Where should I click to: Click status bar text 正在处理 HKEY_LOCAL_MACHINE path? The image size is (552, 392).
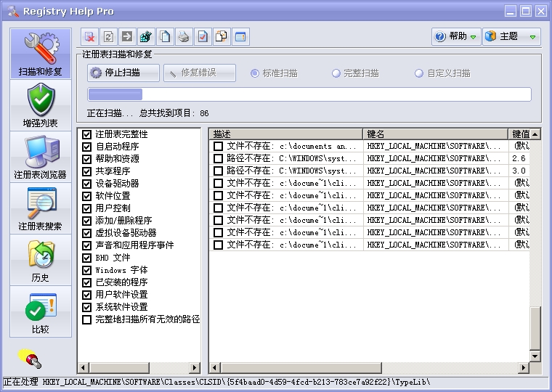click(217, 382)
